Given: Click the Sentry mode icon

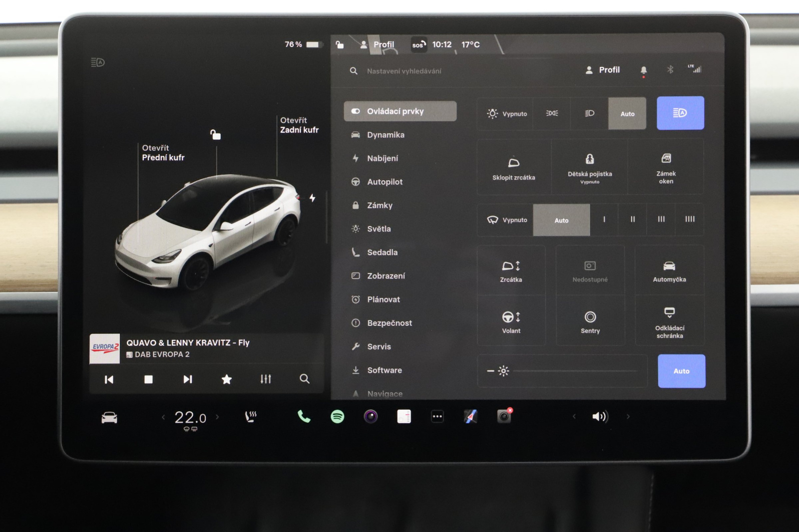Looking at the screenshot, I should 590,321.
